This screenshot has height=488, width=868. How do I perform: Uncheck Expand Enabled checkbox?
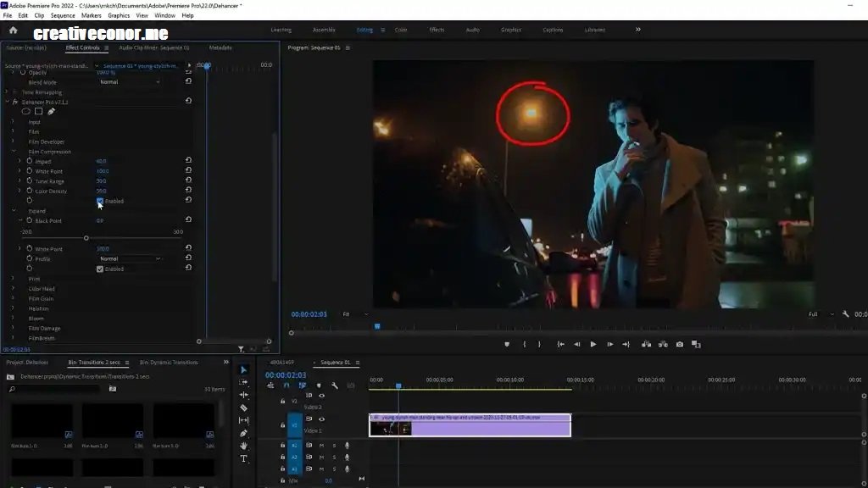tap(100, 269)
